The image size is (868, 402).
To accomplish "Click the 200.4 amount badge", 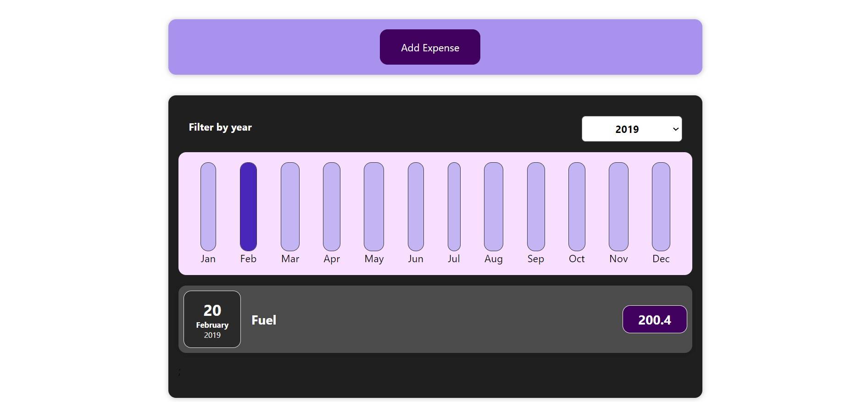I will coord(655,319).
